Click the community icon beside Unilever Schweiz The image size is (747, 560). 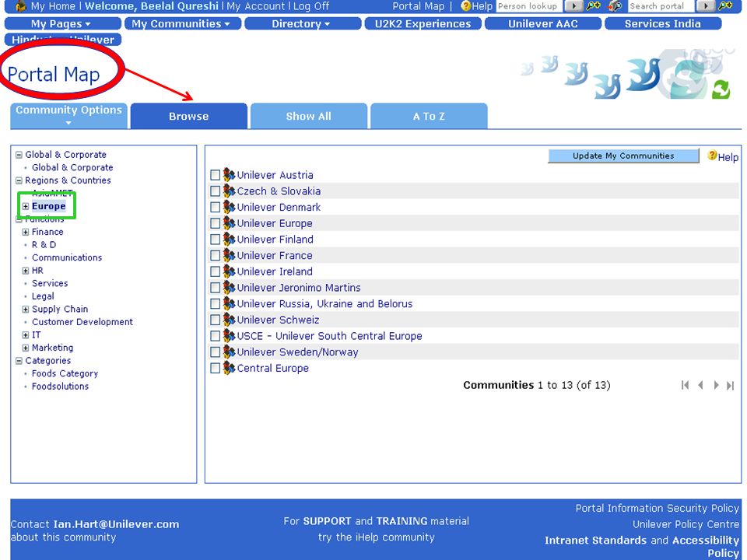point(229,320)
